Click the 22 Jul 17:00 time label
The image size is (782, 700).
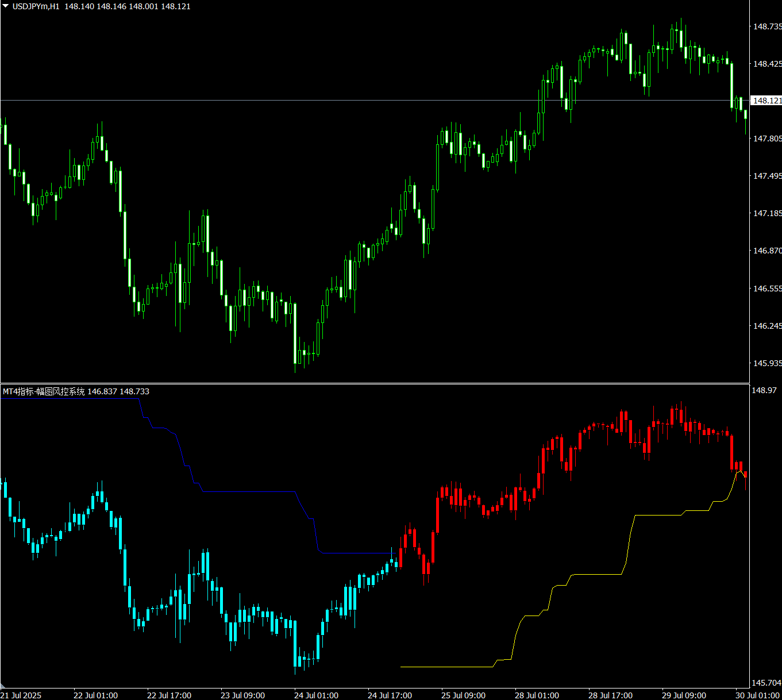pyautogui.click(x=169, y=695)
